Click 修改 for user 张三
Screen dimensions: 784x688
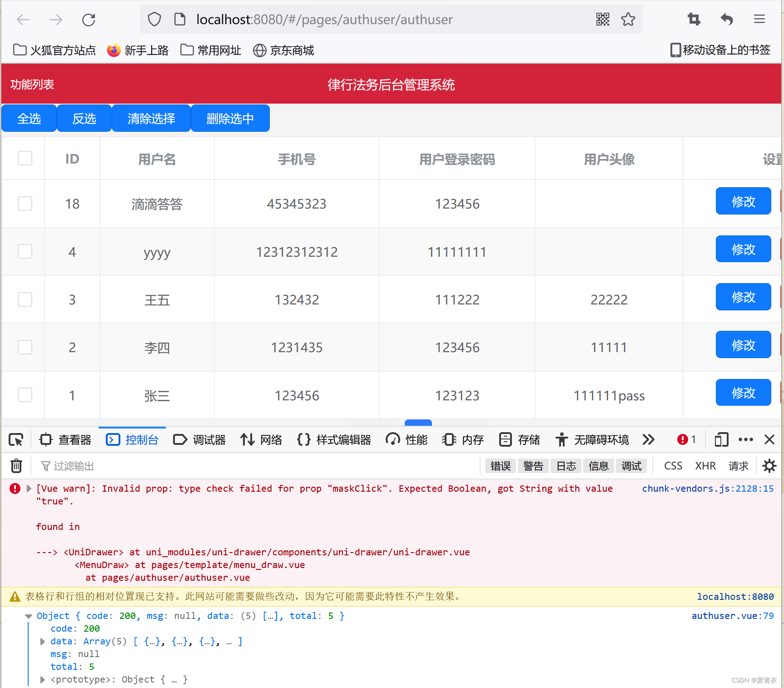pos(743,392)
